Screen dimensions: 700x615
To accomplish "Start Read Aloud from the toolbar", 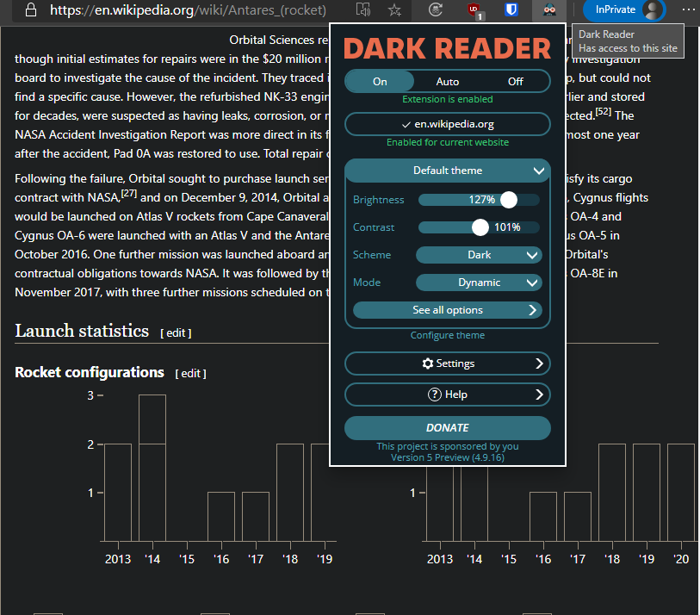I will click(362, 10).
